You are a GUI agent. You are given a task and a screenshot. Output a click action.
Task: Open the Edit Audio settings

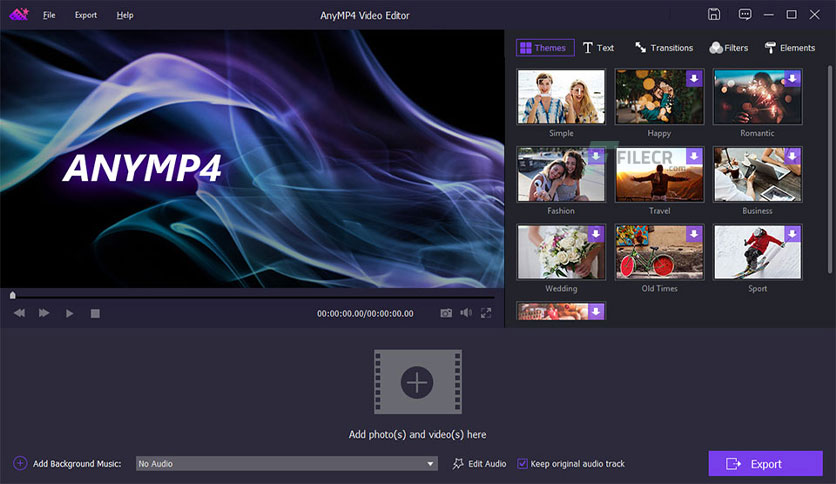[479, 464]
